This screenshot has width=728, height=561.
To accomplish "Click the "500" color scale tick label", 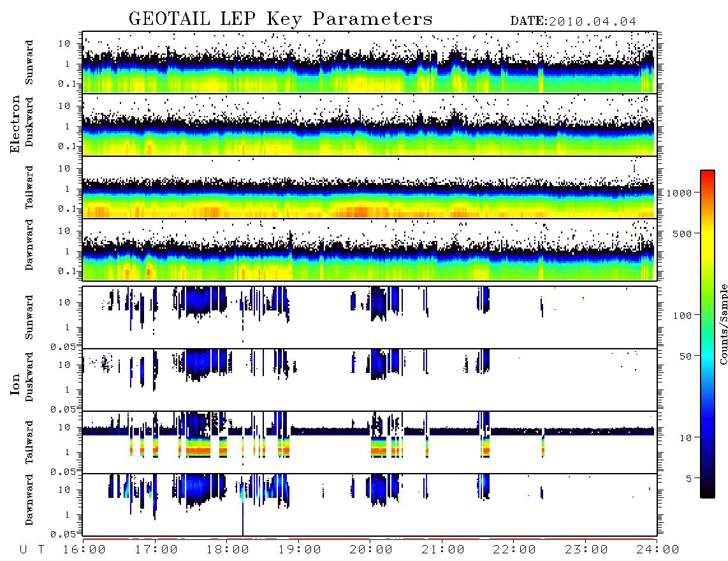I will [683, 233].
